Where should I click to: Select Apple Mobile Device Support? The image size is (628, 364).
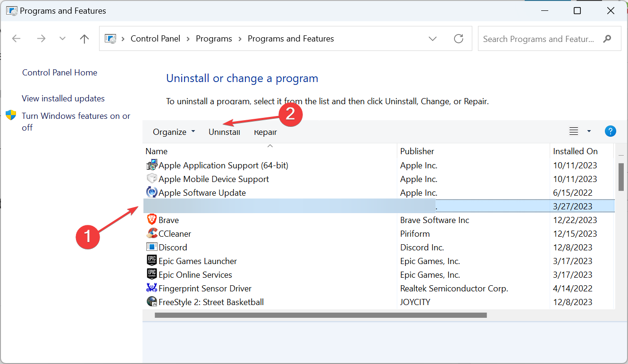214,179
